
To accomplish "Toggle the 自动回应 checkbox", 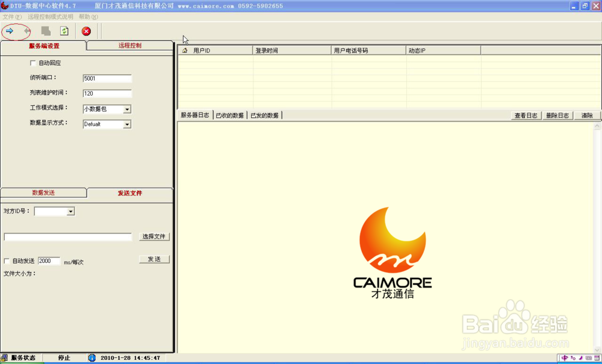I will (x=33, y=63).
